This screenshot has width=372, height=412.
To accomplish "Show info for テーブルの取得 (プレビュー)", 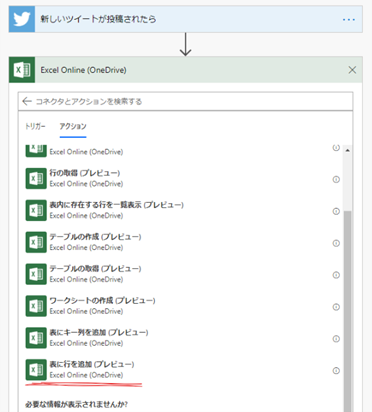I will [336, 275].
